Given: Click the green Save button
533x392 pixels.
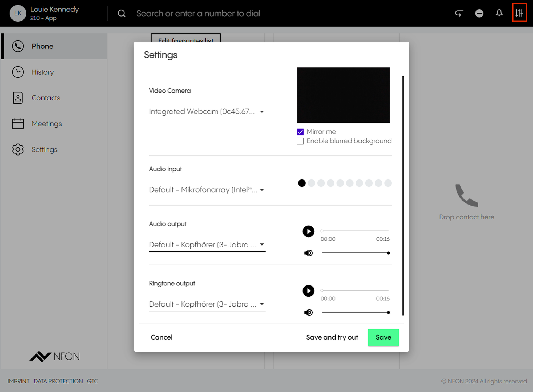Looking at the screenshot, I should [x=383, y=337].
